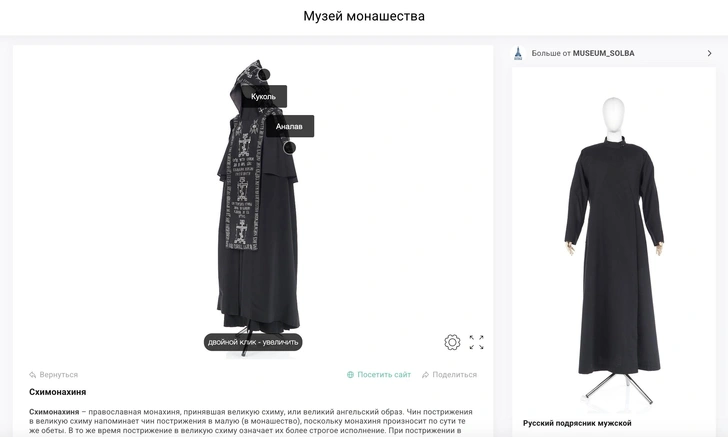Open the Аналав annotation label
This screenshot has height=437, width=728.
pos(289,126)
